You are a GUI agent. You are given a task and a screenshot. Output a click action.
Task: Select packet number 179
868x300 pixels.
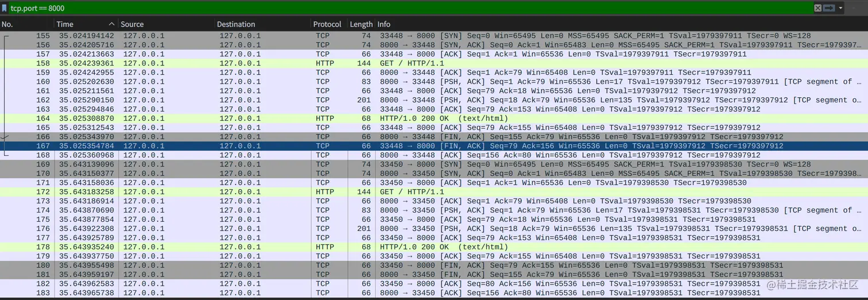click(x=434, y=256)
